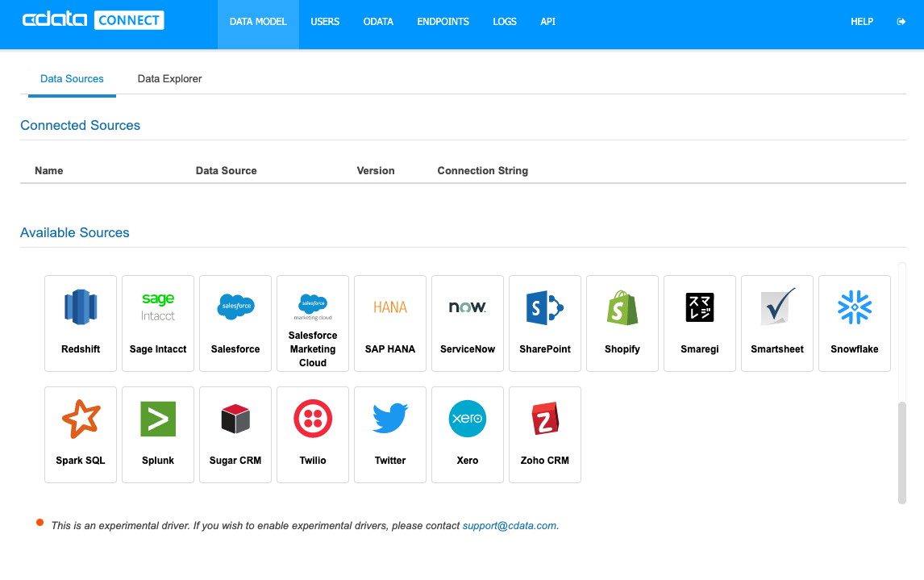924x580 pixels.
Task: Open the LOGS section
Action: coord(505,22)
